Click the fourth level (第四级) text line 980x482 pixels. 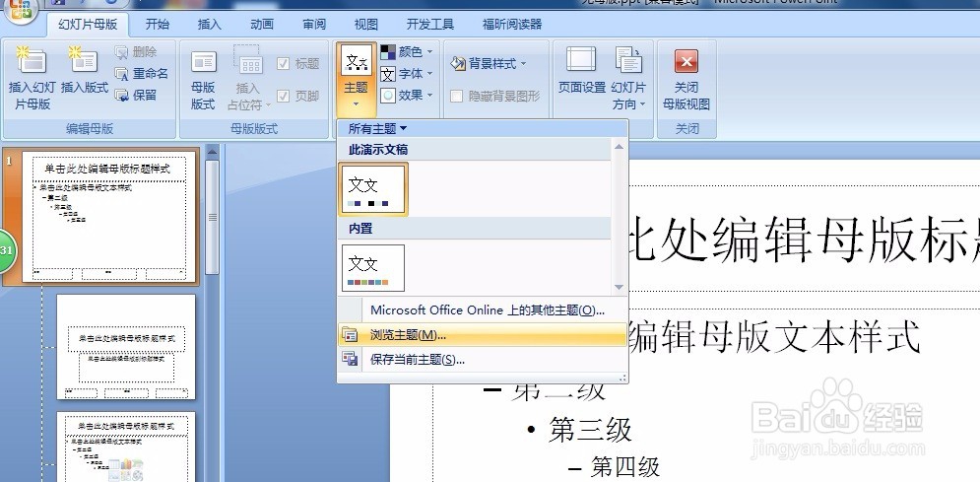pos(625,467)
